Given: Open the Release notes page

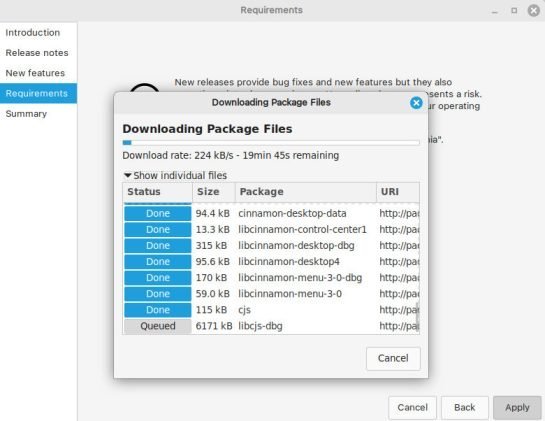Looking at the screenshot, I should click(x=37, y=53).
